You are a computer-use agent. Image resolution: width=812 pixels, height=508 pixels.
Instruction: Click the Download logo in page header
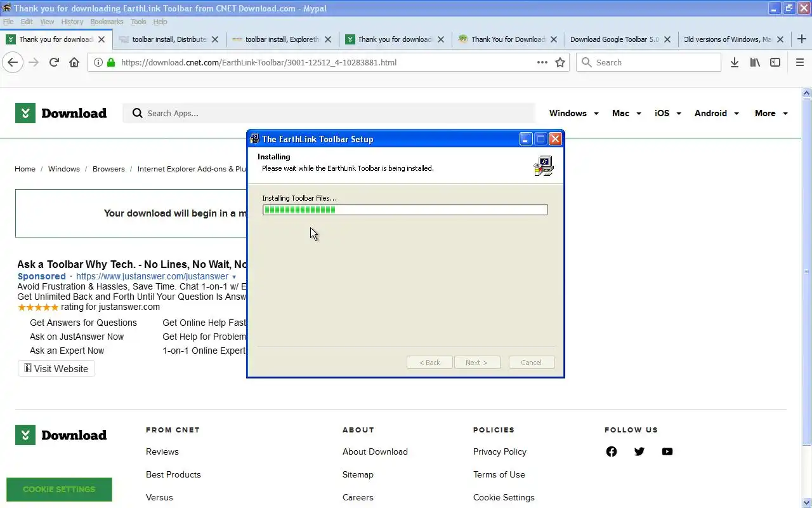click(x=61, y=113)
